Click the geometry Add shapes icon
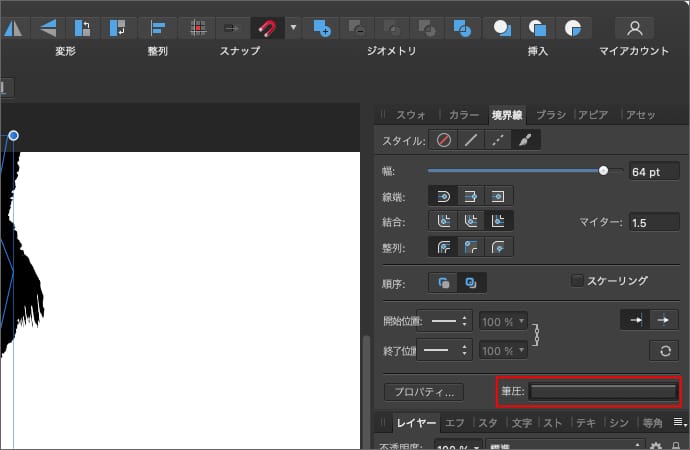 [x=322, y=27]
